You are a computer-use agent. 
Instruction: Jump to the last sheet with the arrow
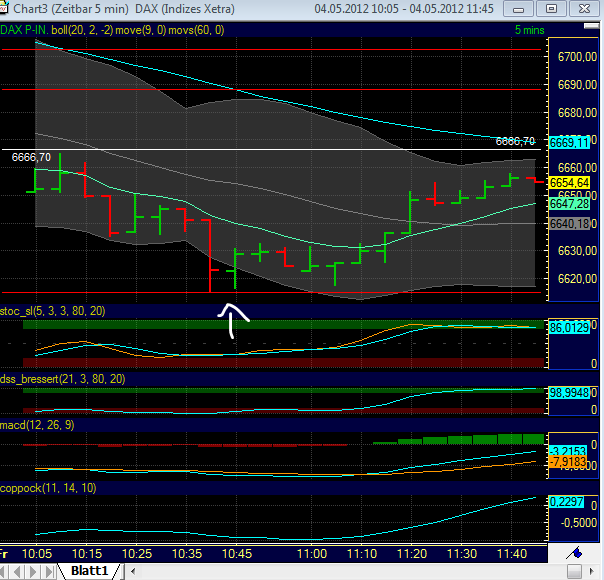click(49, 571)
